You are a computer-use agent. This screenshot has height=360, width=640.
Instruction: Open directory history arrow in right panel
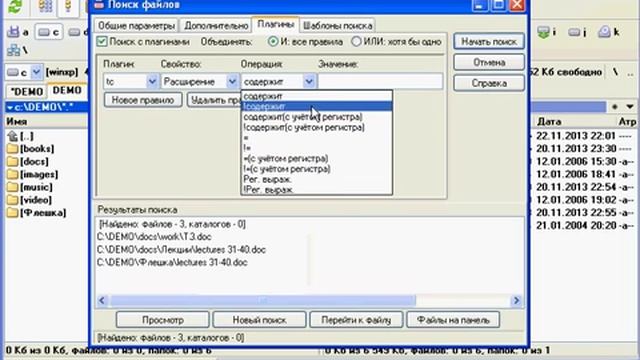[630, 107]
